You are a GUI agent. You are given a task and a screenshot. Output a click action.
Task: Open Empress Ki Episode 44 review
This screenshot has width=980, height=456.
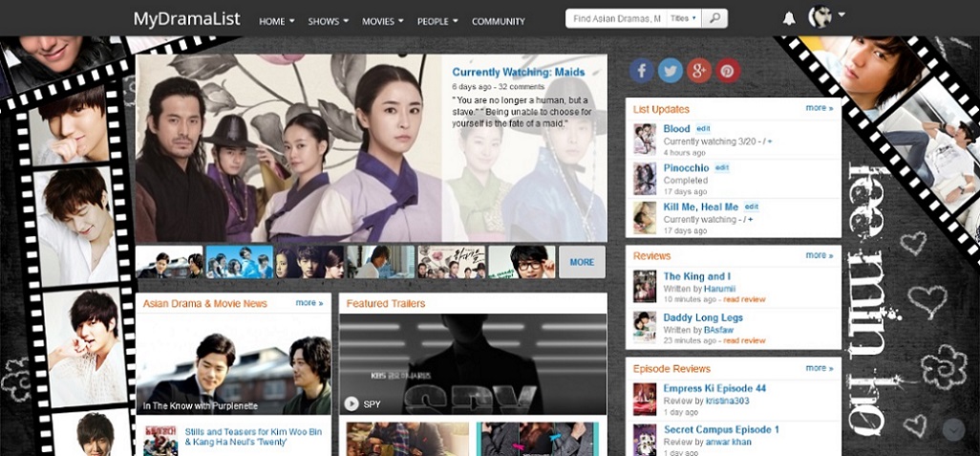(x=714, y=388)
